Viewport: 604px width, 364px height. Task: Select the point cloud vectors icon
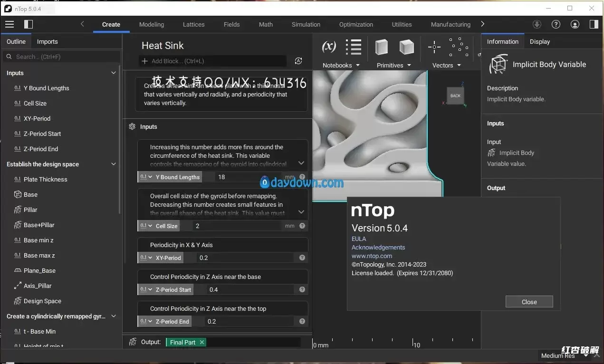459,47
